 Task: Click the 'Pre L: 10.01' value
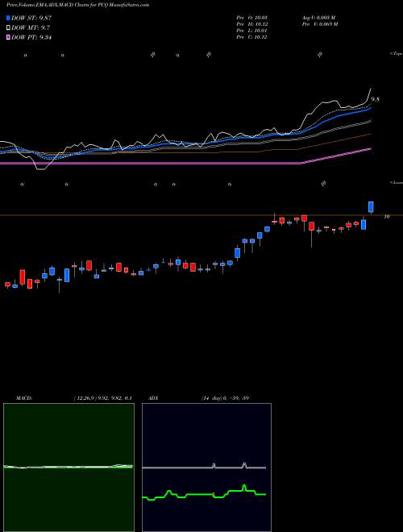click(252, 31)
